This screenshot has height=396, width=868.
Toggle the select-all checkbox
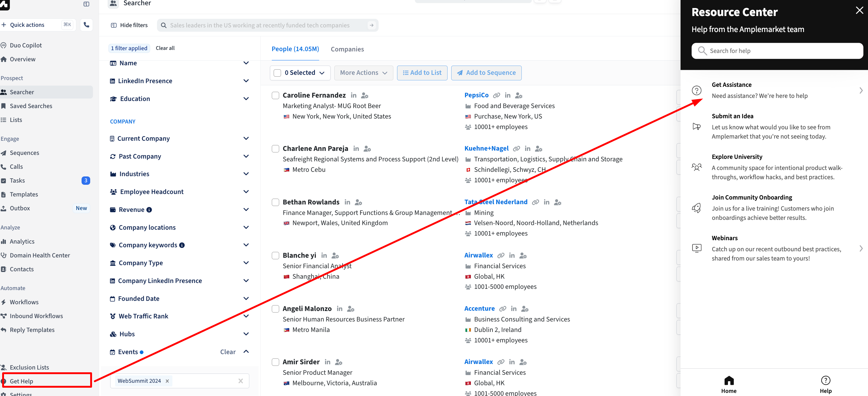pos(277,73)
